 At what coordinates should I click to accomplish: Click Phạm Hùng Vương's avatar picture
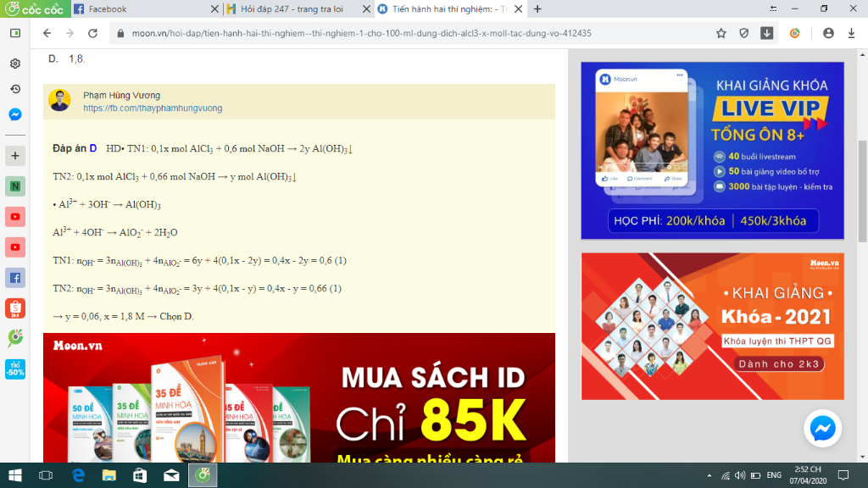pyautogui.click(x=59, y=100)
